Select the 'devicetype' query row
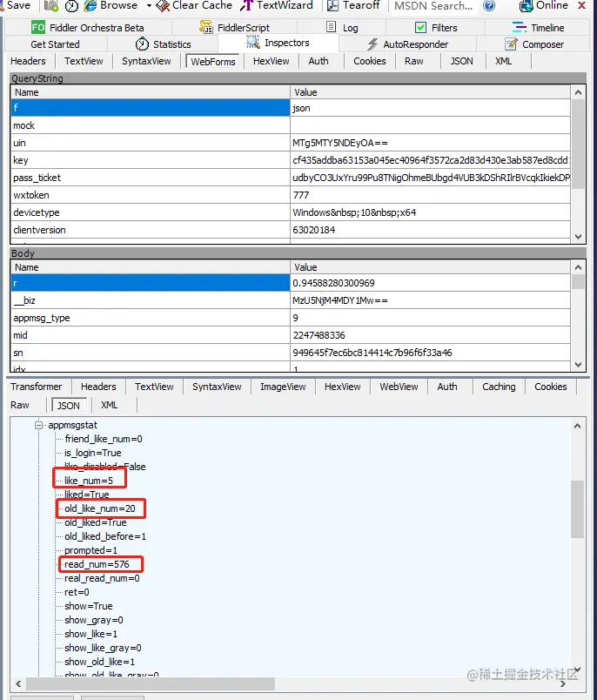This screenshot has height=700, width=597. pyautogui.click(x=291, y=212)
